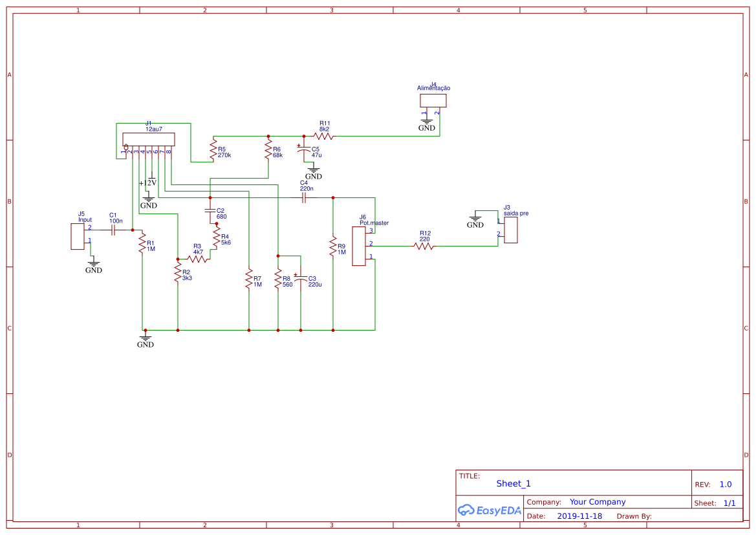Click the J3 saida pre connector symbol

(x=511, y=230)
